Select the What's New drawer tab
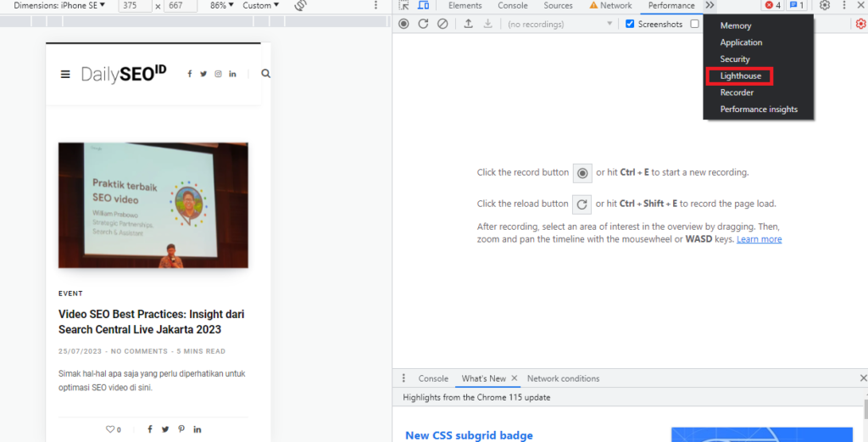Viewport: 868px width, 442px height. (x=484, y=378)
